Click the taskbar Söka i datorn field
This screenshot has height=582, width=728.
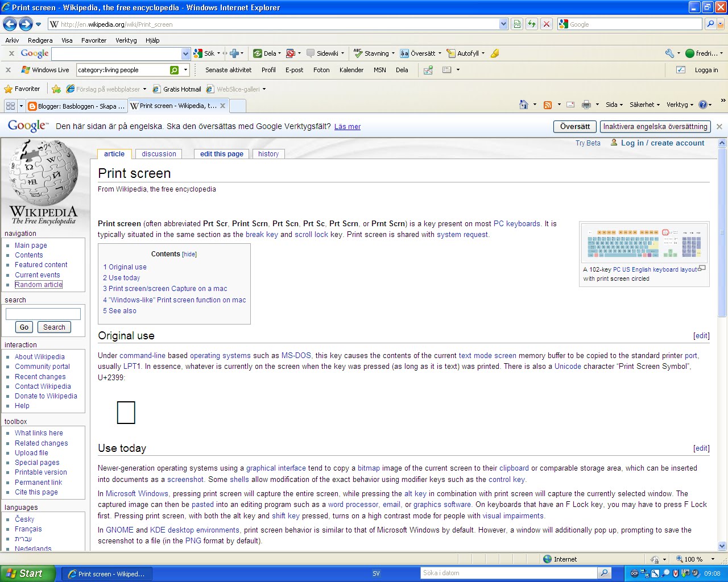pyautogui.click(x=510, y=573)
